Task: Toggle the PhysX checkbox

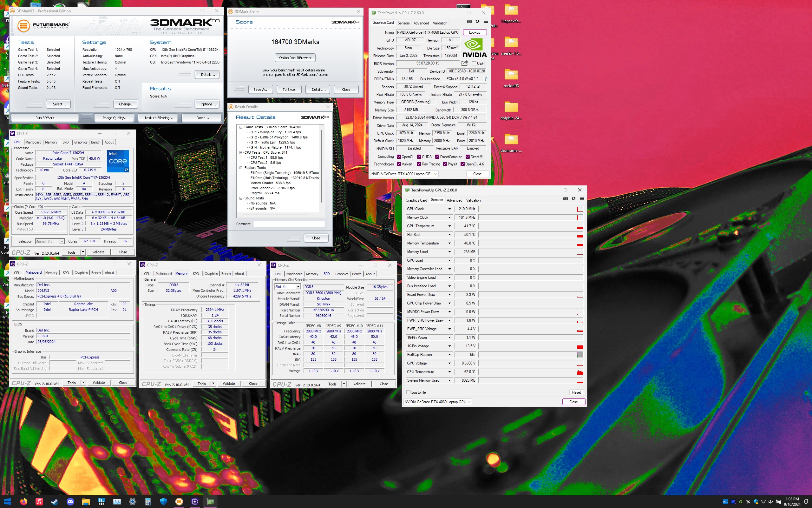Action: point(445,164)
